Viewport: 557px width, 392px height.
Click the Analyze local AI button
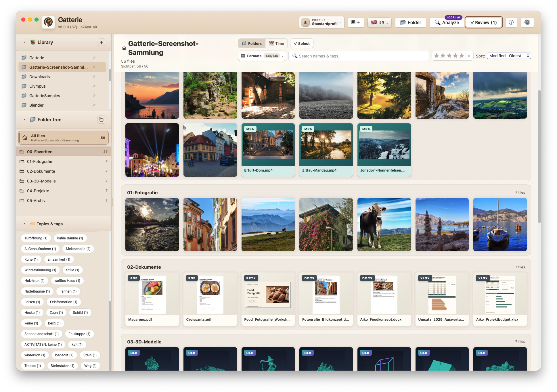pos(447,22)
